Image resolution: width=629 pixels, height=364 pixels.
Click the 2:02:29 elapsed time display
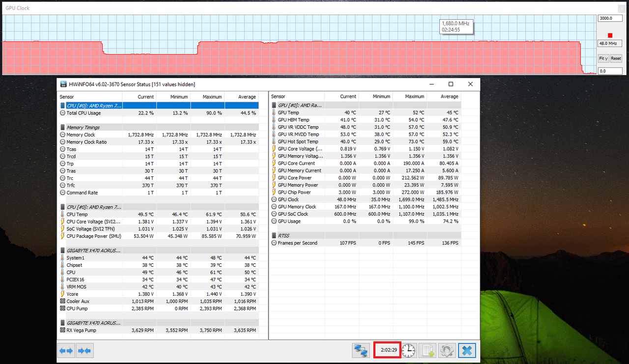point(388,350)
